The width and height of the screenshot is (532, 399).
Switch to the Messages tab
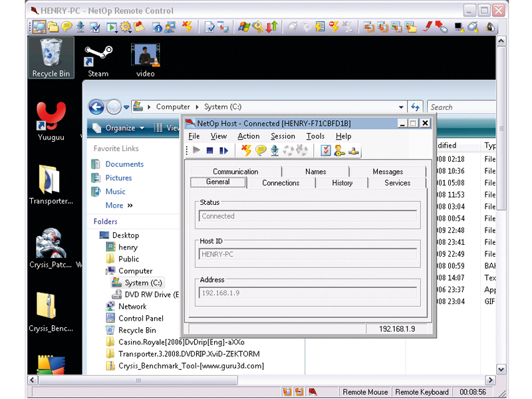tap(388, 172)
